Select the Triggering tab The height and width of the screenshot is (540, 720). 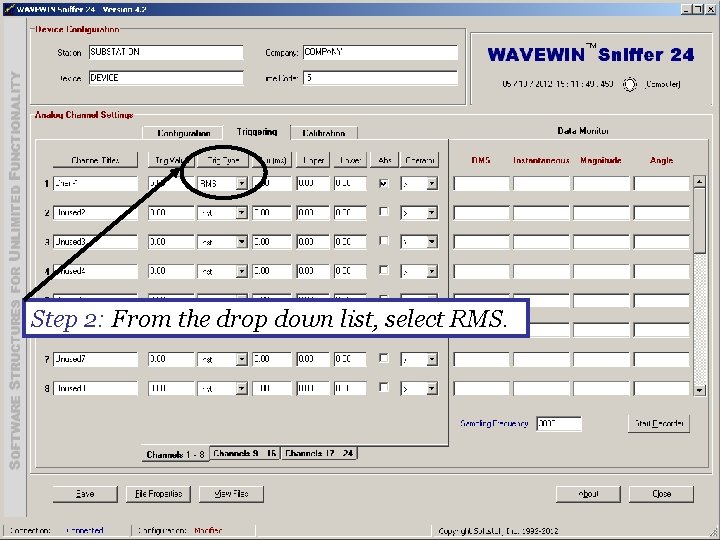point(257,132)
